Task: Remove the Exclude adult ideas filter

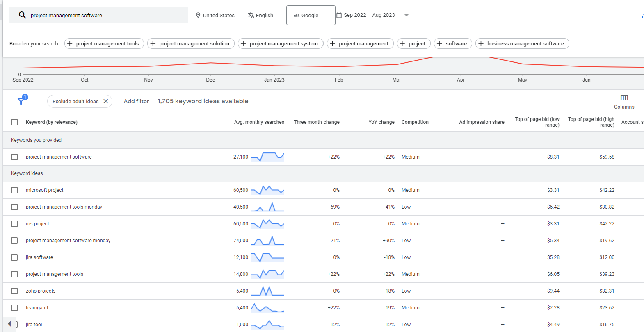Action: pyautogui.click(x=105, y=101)
